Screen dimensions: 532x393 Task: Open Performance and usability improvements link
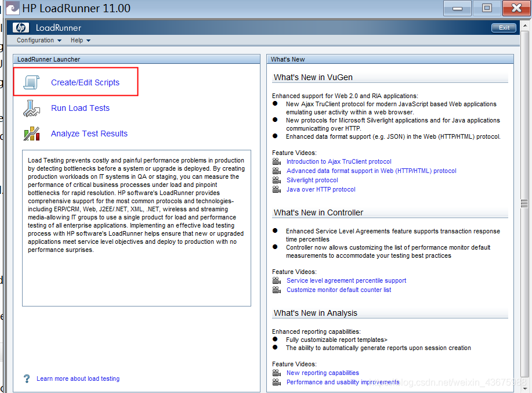point(343,382)
